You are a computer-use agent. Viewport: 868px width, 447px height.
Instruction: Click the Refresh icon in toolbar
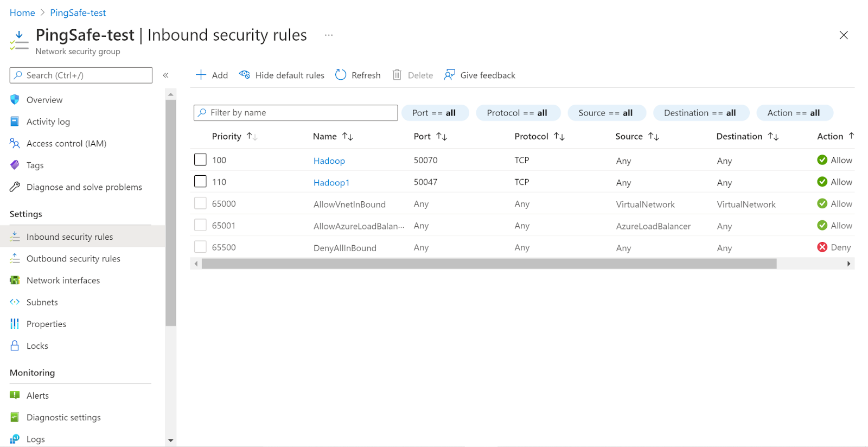pos(341,75)
